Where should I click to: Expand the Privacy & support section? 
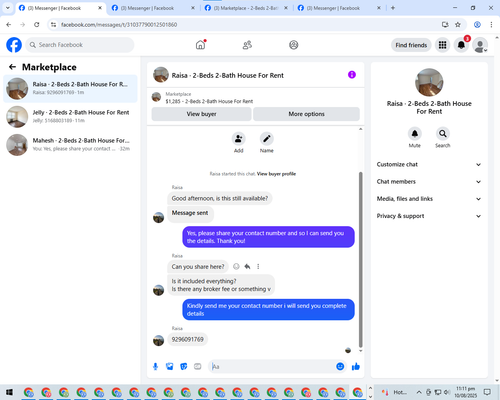tap(429, 216)
